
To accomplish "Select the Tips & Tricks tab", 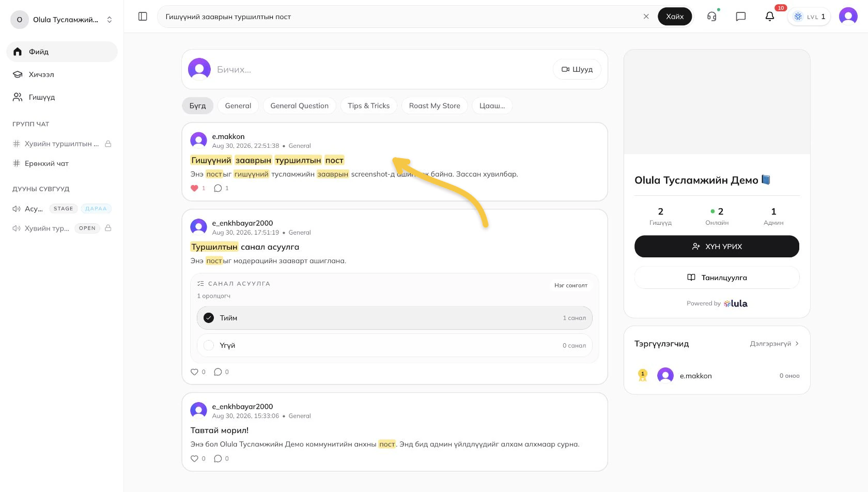I will pyautogui.click(x=369, y=105).
